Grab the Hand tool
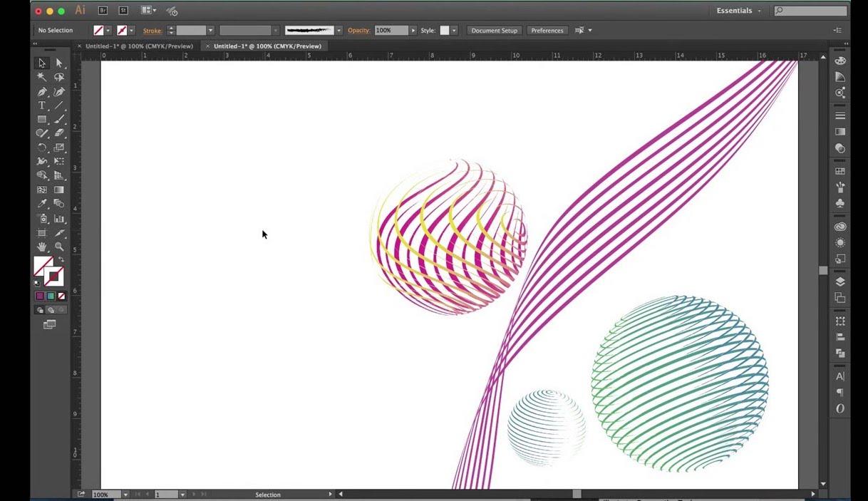 (x=43, y=247)
